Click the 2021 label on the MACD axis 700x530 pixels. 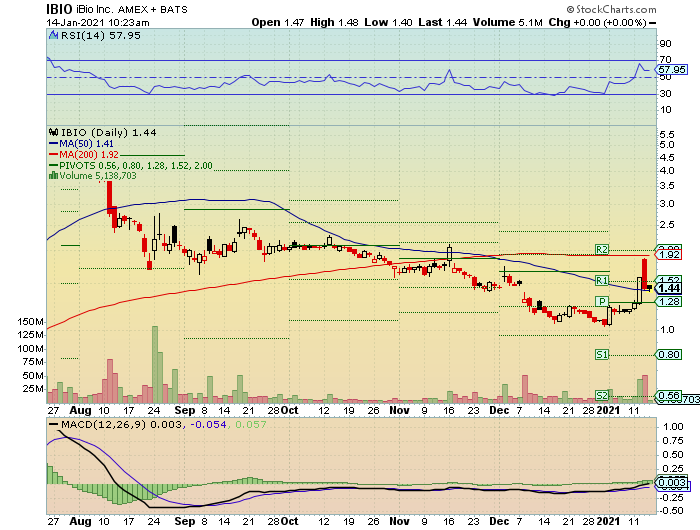pos(609,521)
